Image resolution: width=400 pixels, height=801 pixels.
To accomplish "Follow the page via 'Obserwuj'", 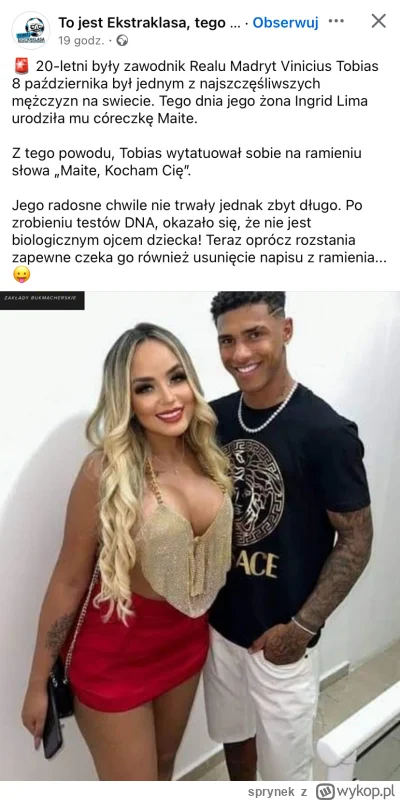I will [286, 22].
